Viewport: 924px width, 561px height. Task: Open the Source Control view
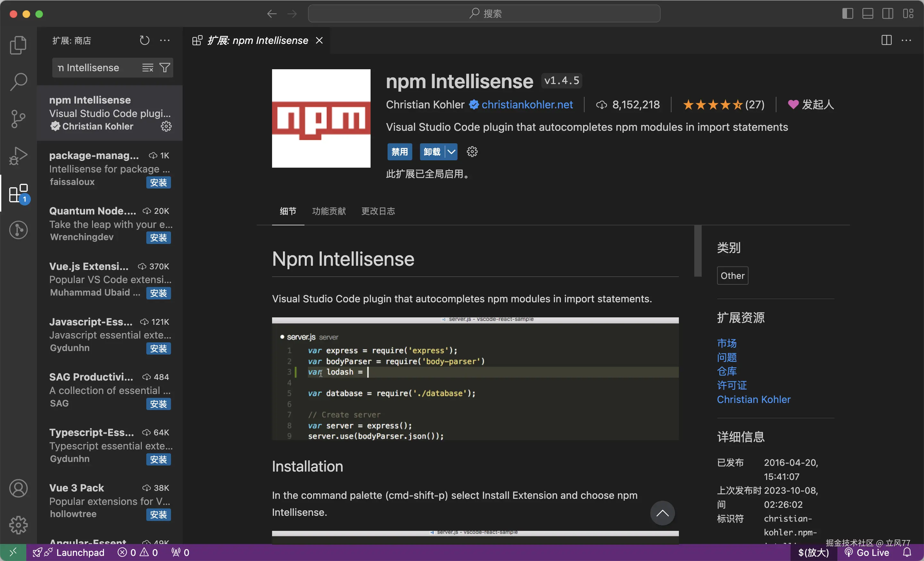[18, 119]
